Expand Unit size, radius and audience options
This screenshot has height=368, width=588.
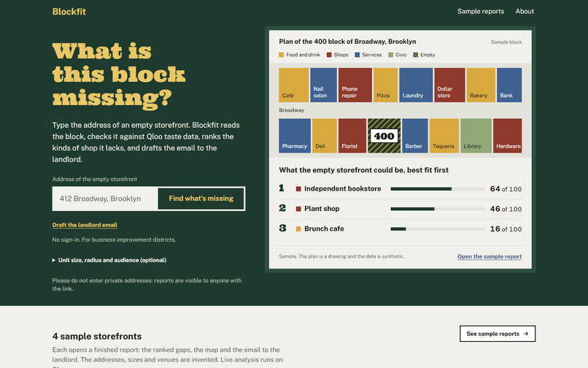[x=109, y=260]
